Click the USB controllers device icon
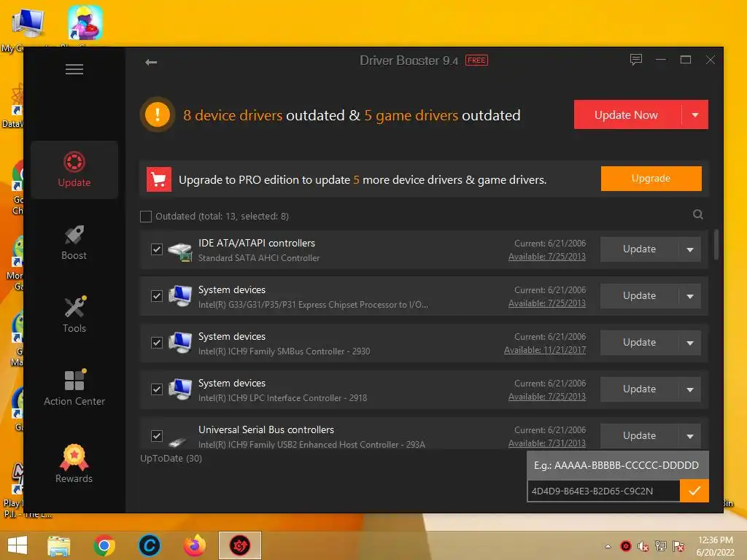The image size is (747, 560). click(x=178, y=442)
